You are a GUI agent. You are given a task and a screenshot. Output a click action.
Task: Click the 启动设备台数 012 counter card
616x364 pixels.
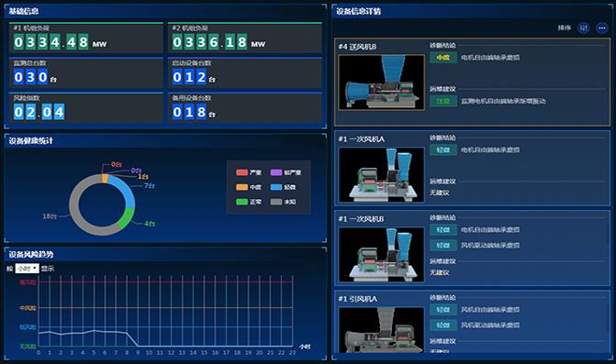245,73
